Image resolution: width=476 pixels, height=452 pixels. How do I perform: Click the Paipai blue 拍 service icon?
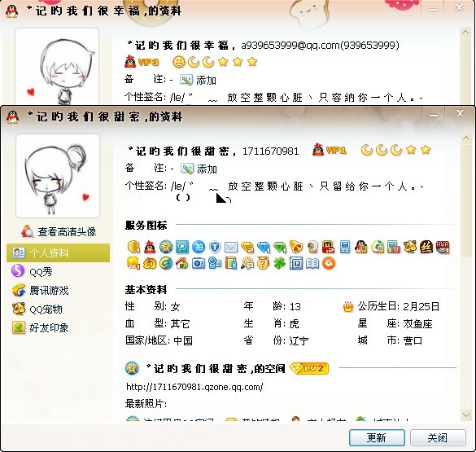[x=199, y=247]
